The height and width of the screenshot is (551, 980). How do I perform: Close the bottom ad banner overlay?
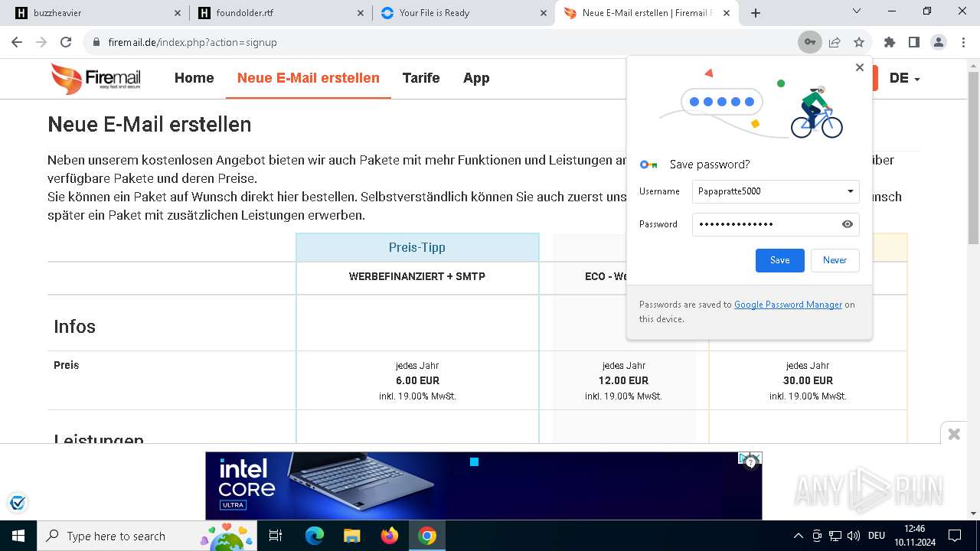point(954,435)
